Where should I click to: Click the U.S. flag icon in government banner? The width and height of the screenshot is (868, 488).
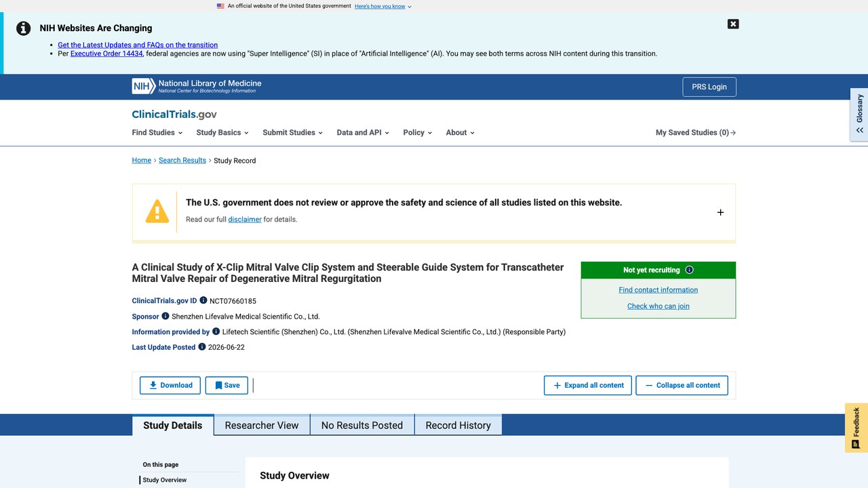click(x=220, y=6)
